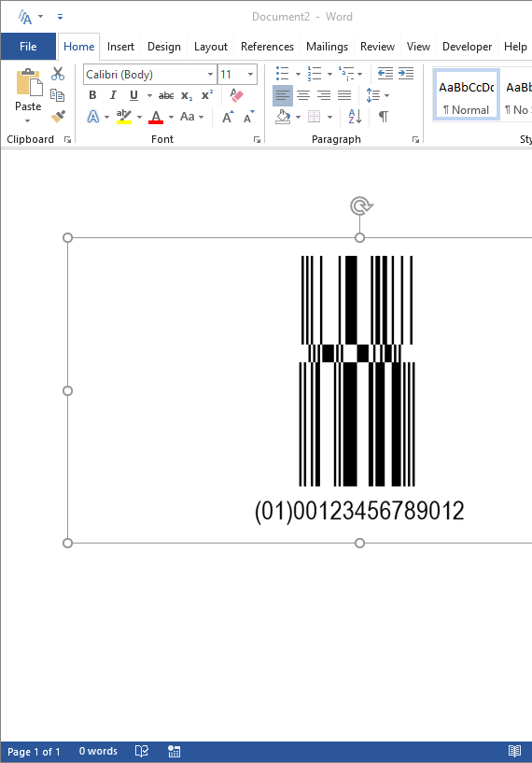
Task: Open Customize Quick Access Toolbar arrow
Action: click(x=60, y=17)
